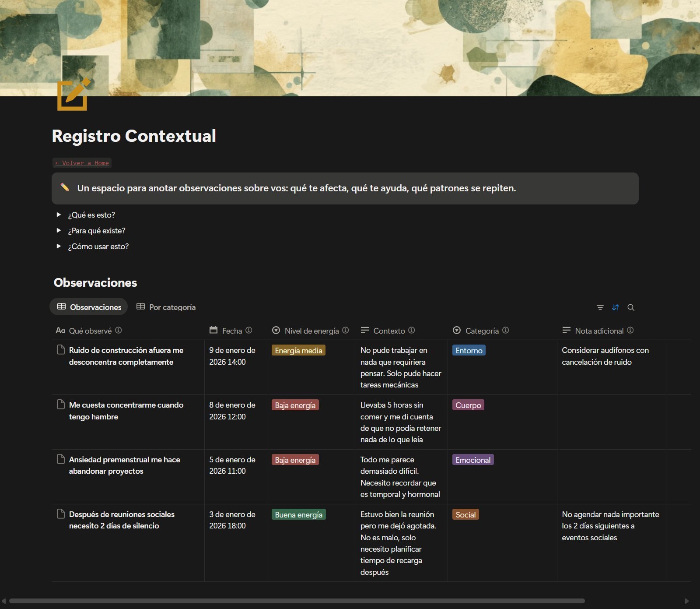The height and width of the screenshot is (609, 700).
Task: Open the Nivel de energía column header menu
Action: (311, 331)
